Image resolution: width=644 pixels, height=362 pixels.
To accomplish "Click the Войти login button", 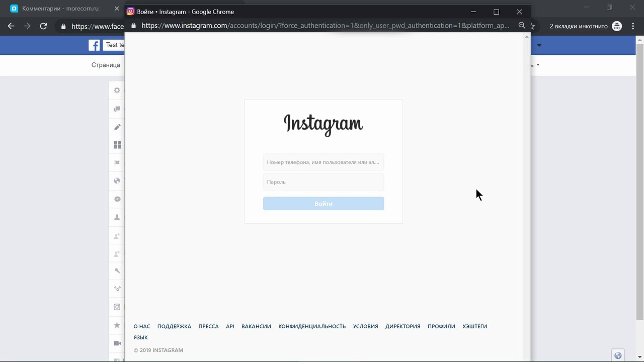I will [x=324, y=204].
